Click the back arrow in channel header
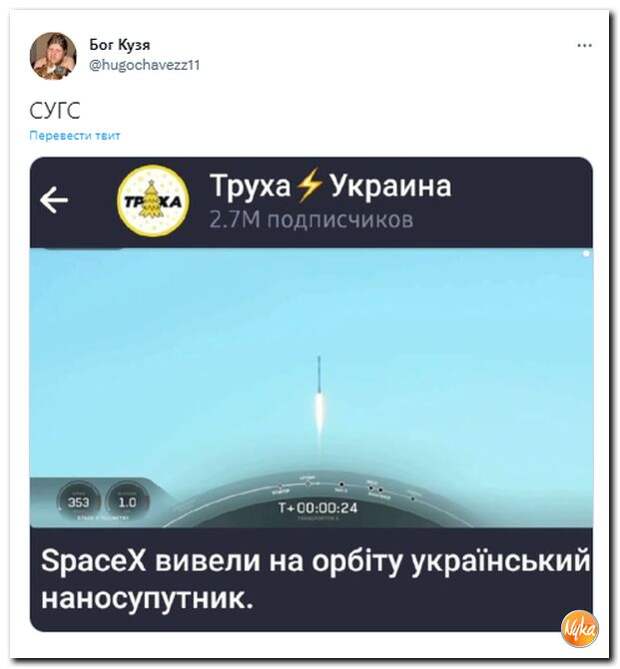This screenshot has height=669, width=620. (54, 200)
